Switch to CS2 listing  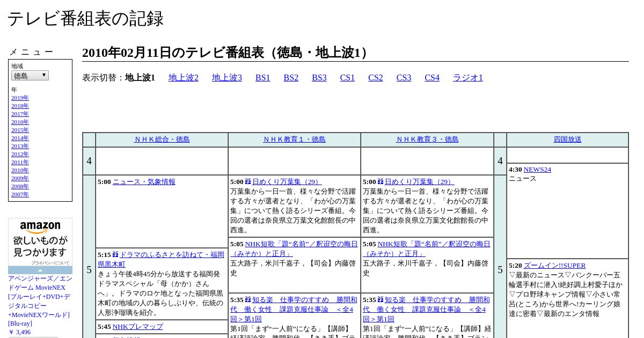[376, 78]
